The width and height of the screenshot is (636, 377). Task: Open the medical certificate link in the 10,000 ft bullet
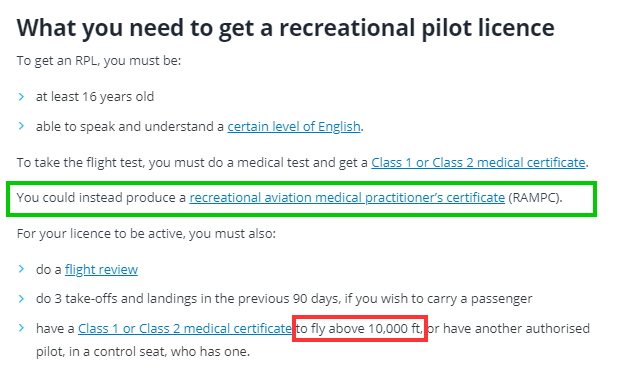point(185,328)
